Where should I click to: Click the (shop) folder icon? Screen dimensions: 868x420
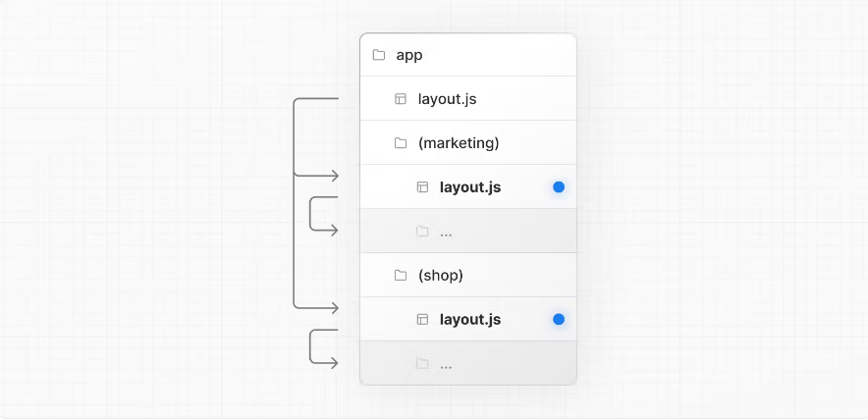[401, 275]
